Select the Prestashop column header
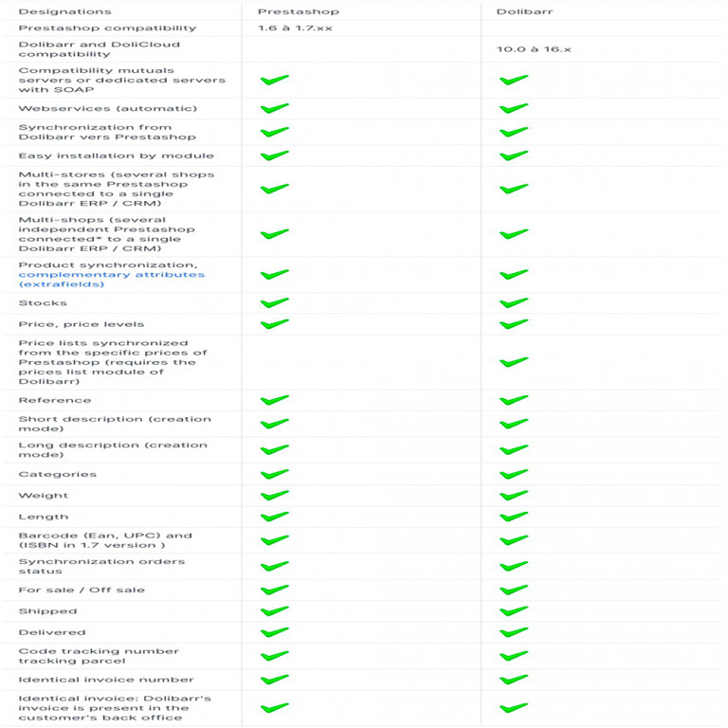Screen dimensions: 728x728 299,11
